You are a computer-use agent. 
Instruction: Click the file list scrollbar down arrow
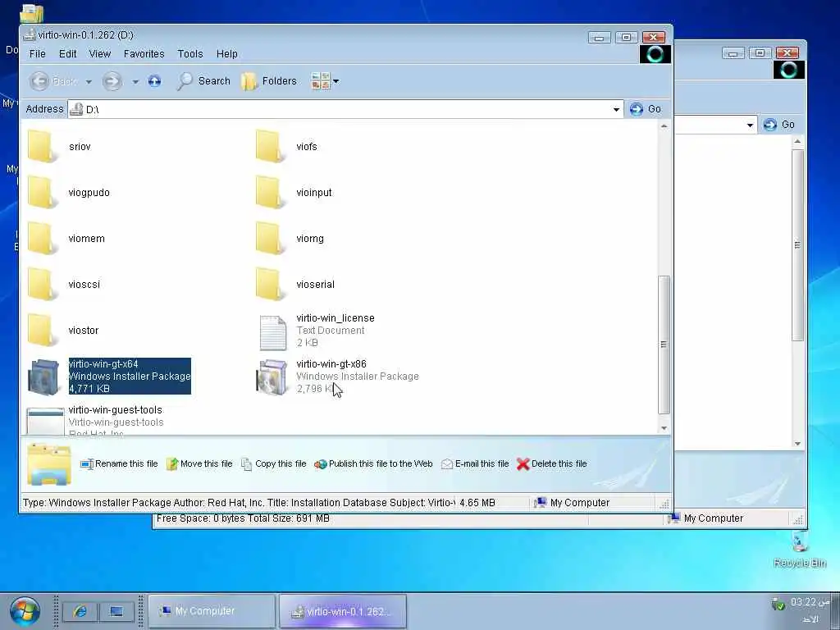click(664, 427)
